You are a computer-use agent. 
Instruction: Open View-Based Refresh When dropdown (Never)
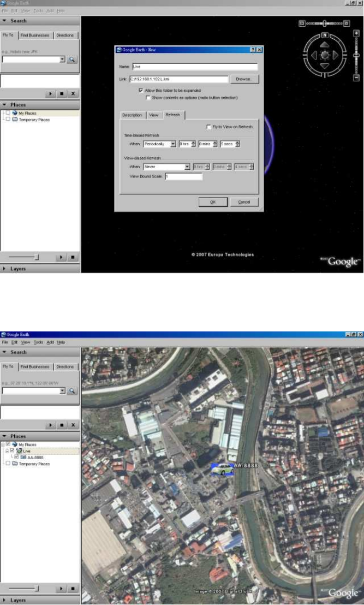tap(187, 167)
